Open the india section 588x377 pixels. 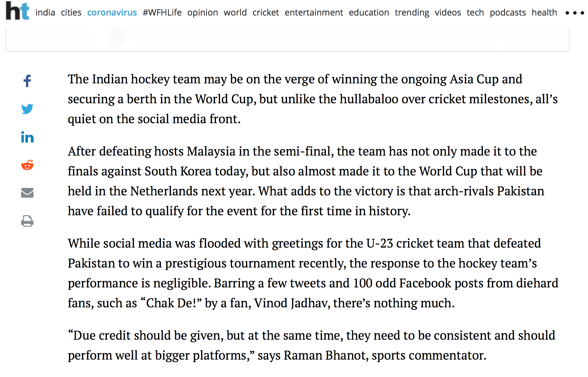pyautogui.click(x=45, y=12)
